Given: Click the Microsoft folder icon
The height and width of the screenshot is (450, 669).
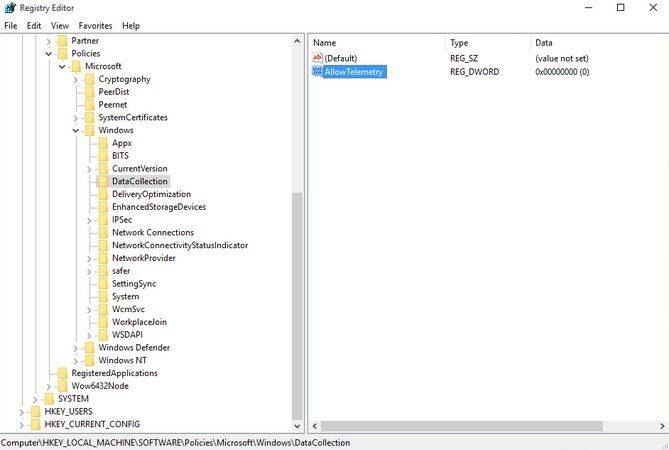Looking at the screenshot, I should 76,67.
